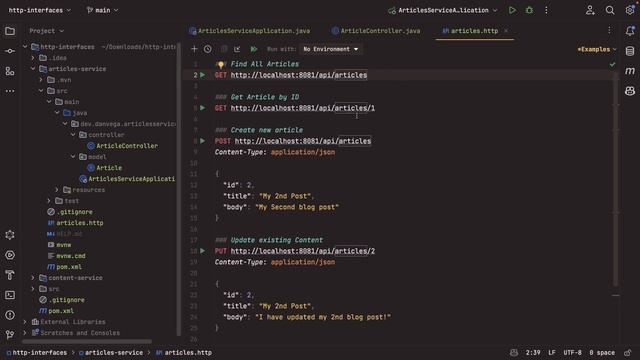
Task: Collapse the articles-service folder
Action: [x=33, y=69]
